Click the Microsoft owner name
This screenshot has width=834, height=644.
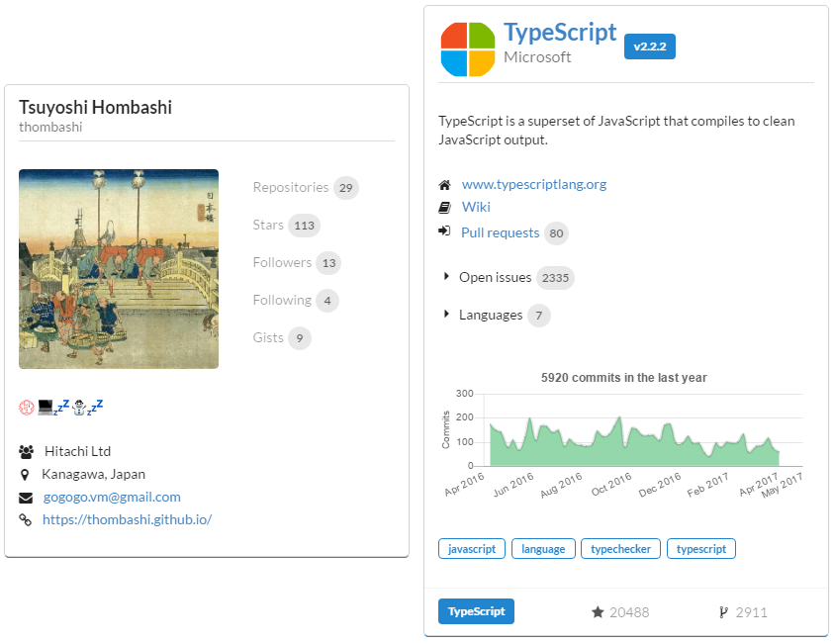537,57
